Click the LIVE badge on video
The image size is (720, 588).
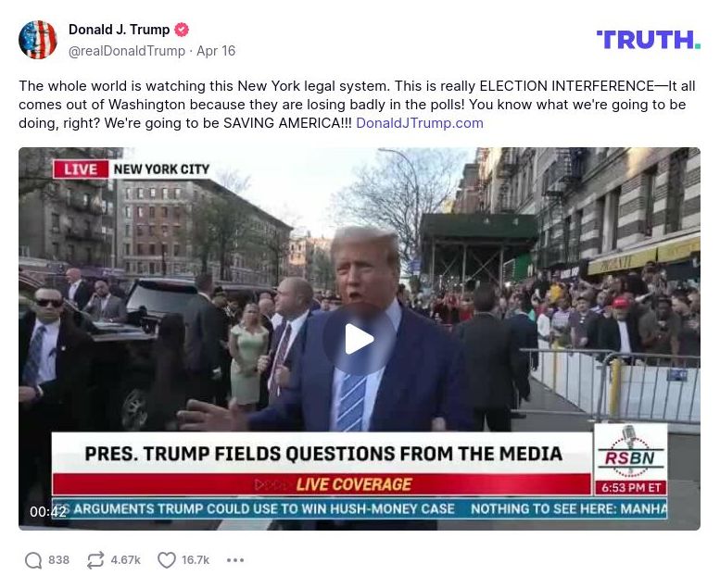coord(81,169)
